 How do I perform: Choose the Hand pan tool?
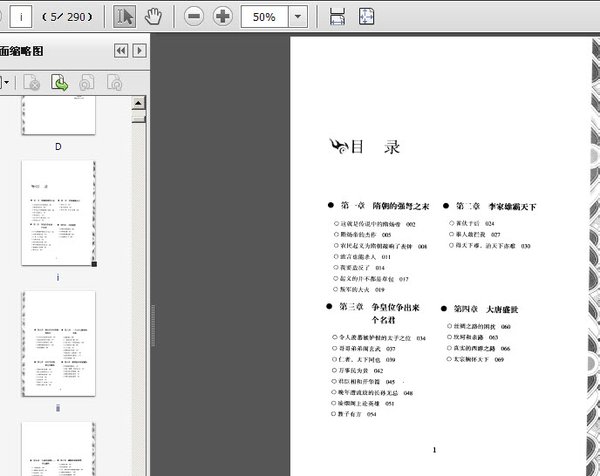[x=153, y=16]
